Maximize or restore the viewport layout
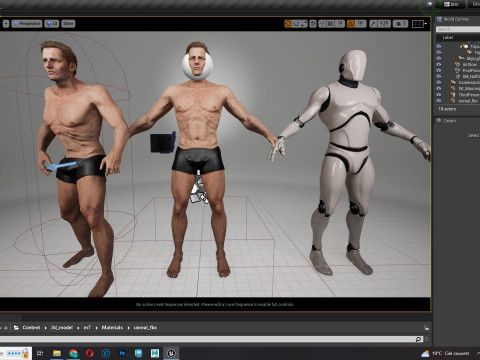Image resolution: width=480 pixels, height=360 pixels. (x=418, y=24)
